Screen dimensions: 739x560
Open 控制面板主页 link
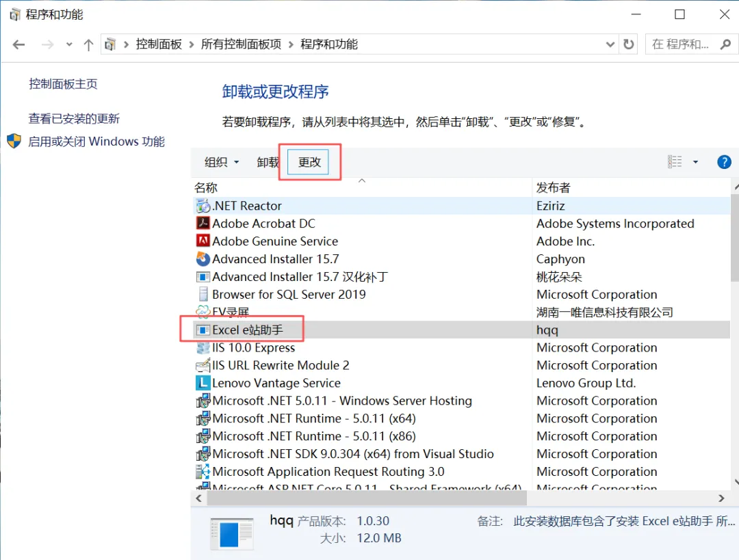pos(63,84)
